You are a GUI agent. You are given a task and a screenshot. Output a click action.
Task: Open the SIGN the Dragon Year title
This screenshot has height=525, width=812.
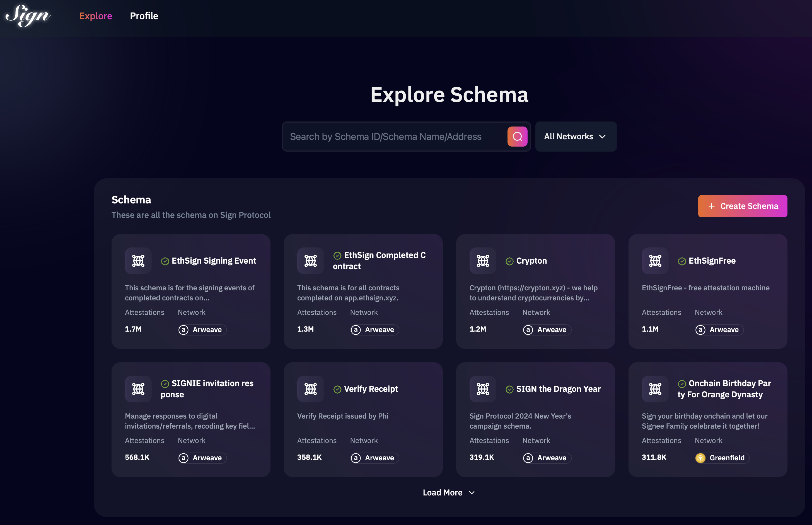pos(558,389)
